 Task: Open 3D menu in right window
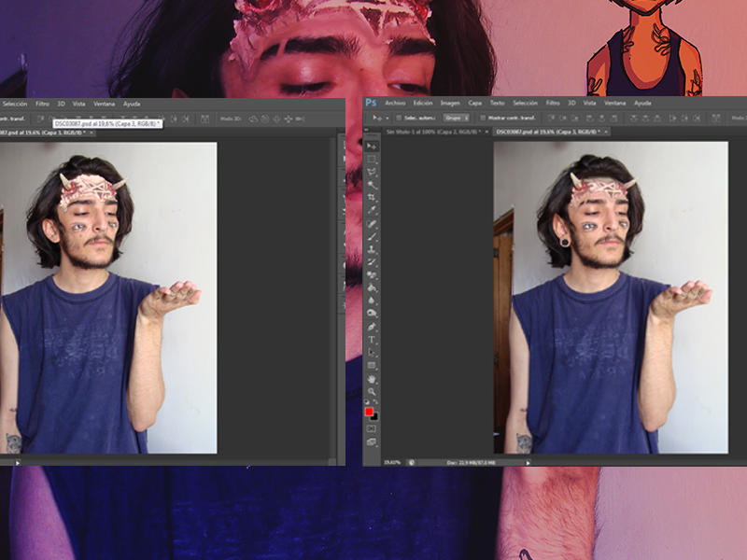tap(571, 103)
